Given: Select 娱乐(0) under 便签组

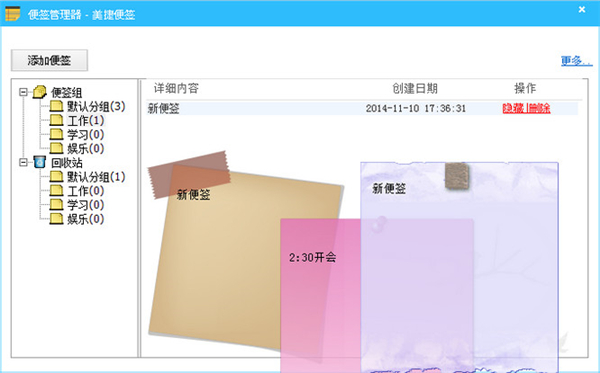Looking at the screenshot, I should tap(86, 148).
